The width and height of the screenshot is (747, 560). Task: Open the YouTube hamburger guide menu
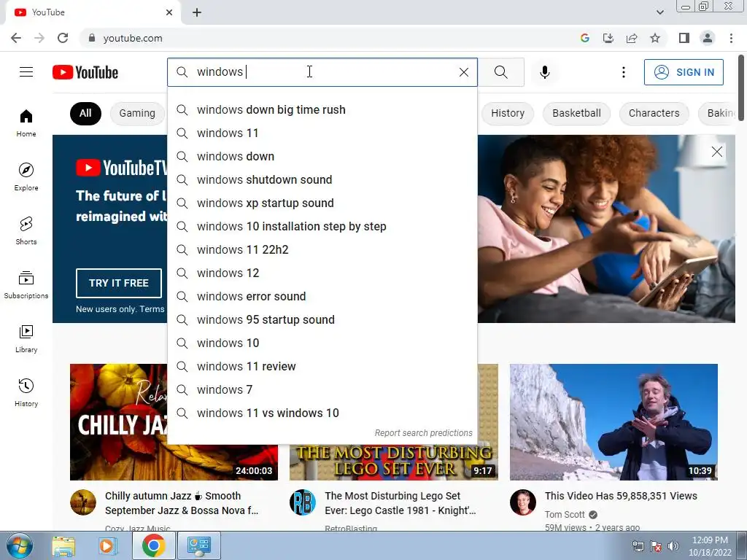tap(26, 72)
